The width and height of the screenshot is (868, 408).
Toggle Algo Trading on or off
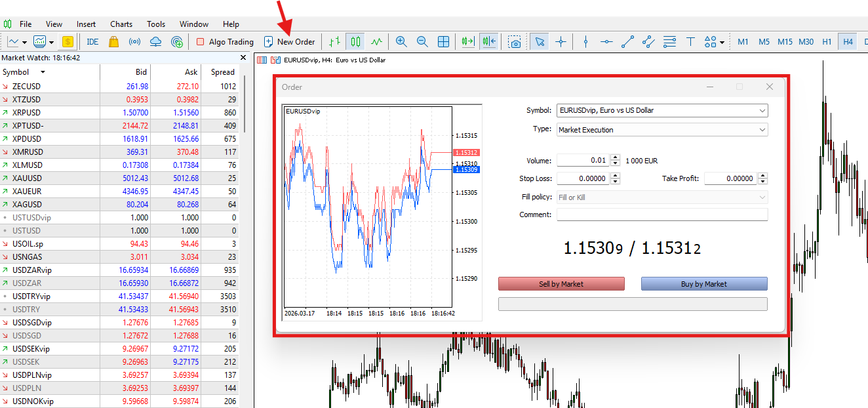(225, 41)
